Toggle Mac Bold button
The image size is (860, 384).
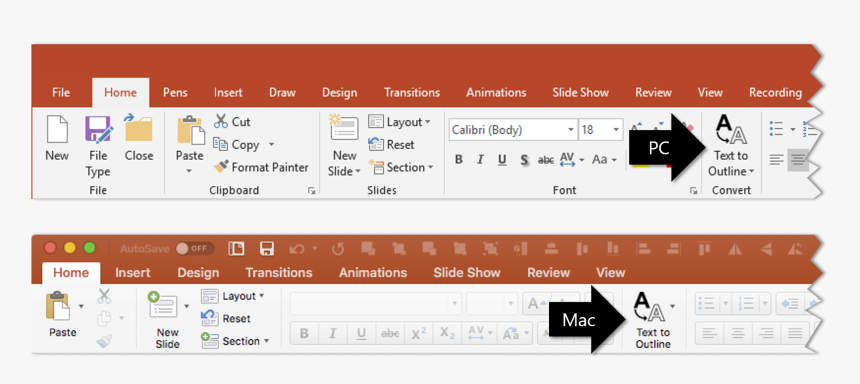(304, 333)
